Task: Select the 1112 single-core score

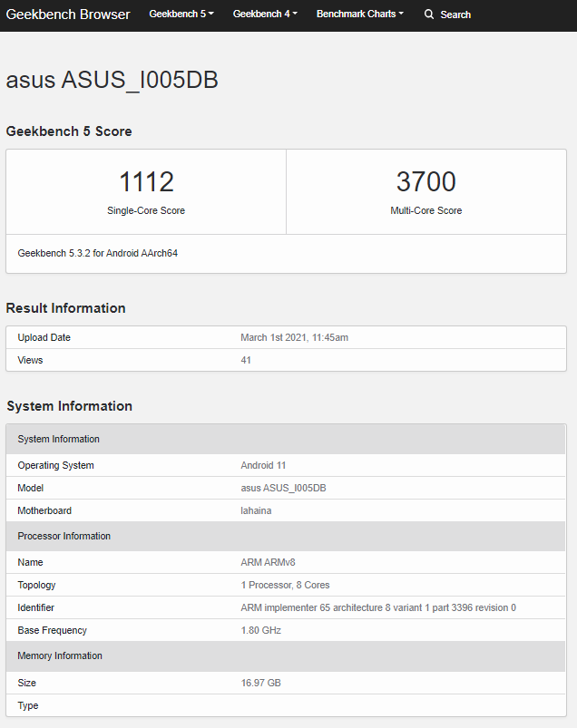Action: pyautogui.click(x=146, y=182)
